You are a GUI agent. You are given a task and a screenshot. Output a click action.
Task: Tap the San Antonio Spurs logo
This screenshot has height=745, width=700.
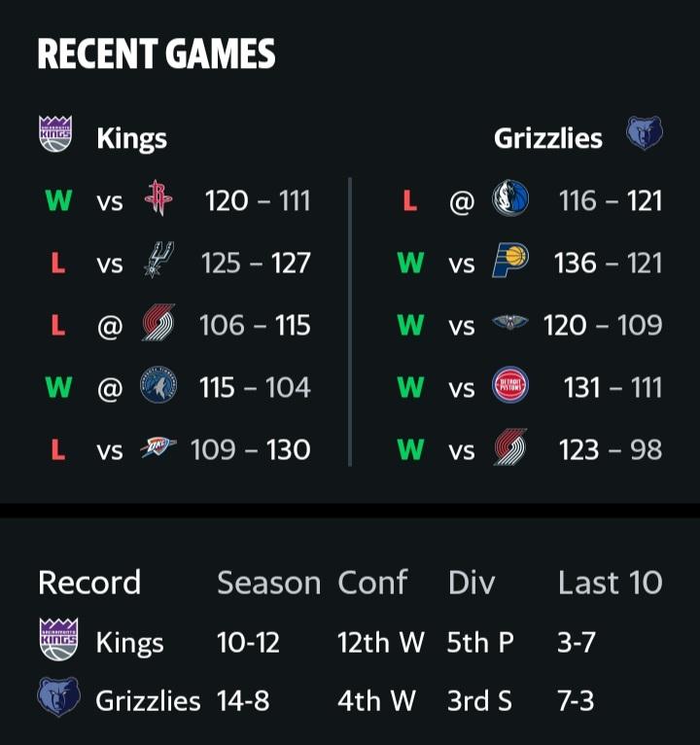point(158,260)
